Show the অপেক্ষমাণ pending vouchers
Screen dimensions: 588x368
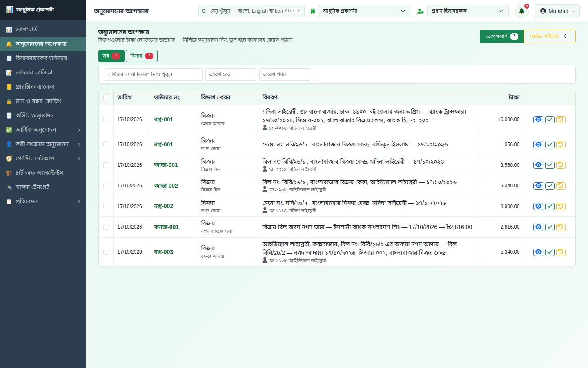point(502,36)
